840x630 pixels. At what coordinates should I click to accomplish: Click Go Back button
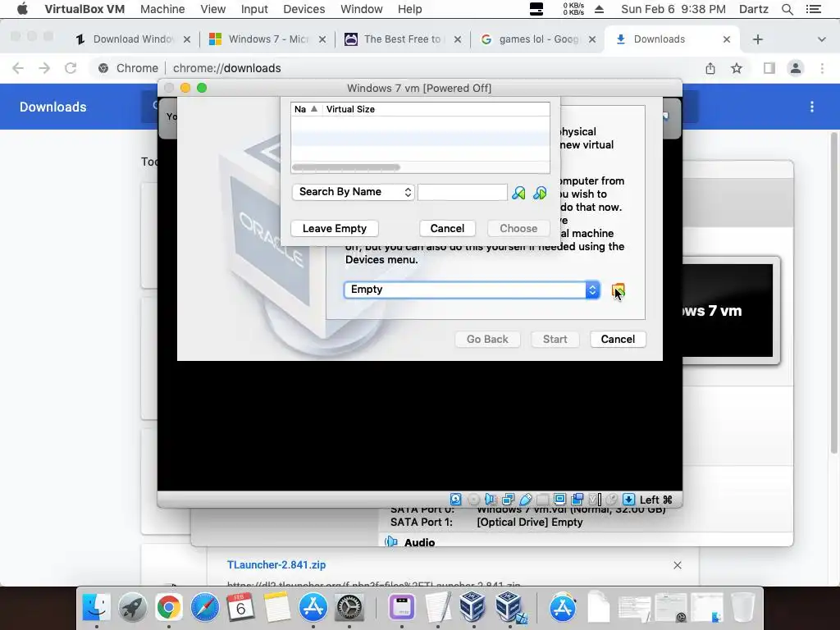(x=487, y=339)
